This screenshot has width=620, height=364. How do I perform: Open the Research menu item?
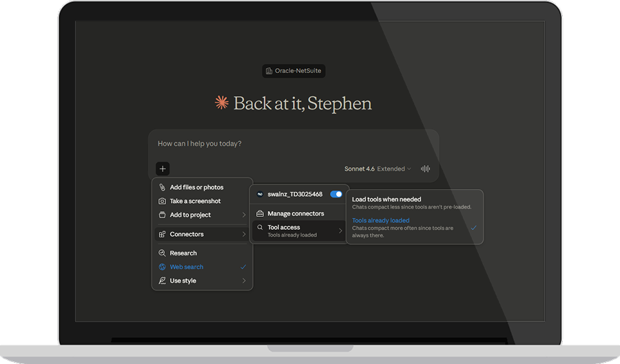point(202,253)
